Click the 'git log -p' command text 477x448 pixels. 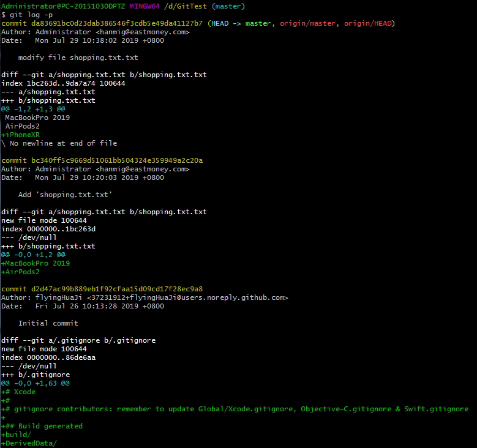31,15
